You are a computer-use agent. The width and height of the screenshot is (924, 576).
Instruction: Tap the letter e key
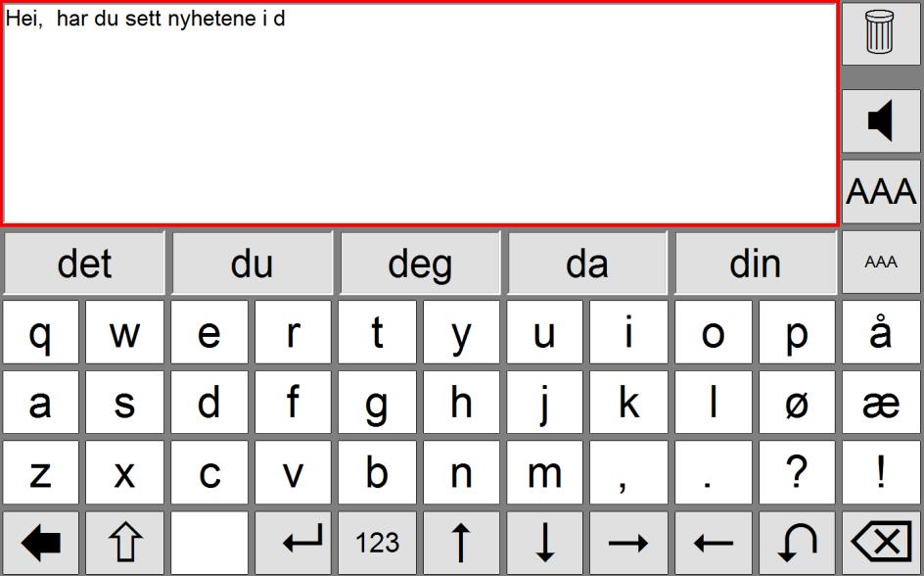(x=209, y=332)
